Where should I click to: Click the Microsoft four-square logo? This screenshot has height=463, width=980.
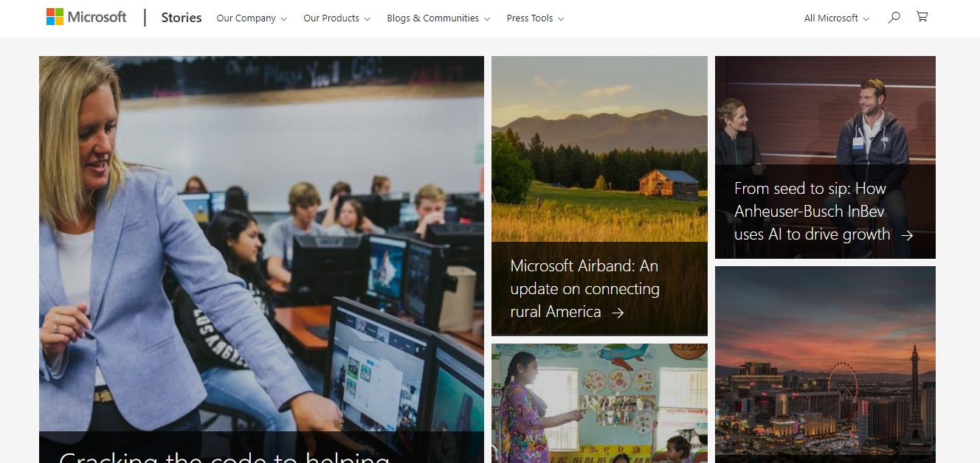tap(55, 17)
